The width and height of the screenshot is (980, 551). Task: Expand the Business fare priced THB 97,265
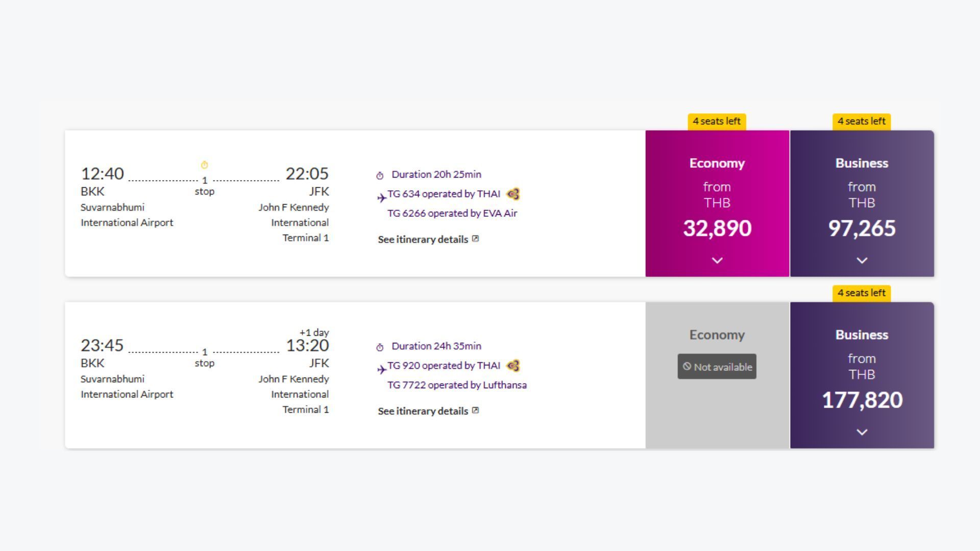(862, 260)
